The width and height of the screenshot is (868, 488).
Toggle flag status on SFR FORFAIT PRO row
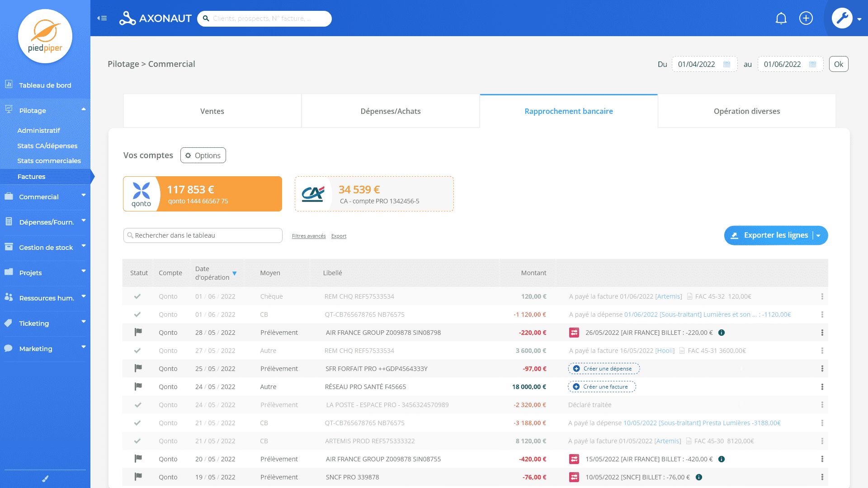pyautogui.click(x=138, y=368)
